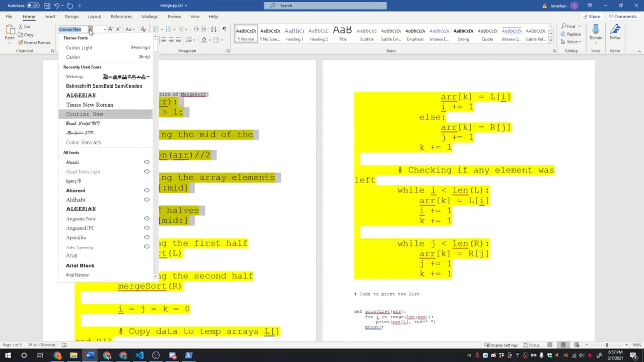Choose Times New Roman from font list
This screenshot has height=362, width=644.
point(90,105)
